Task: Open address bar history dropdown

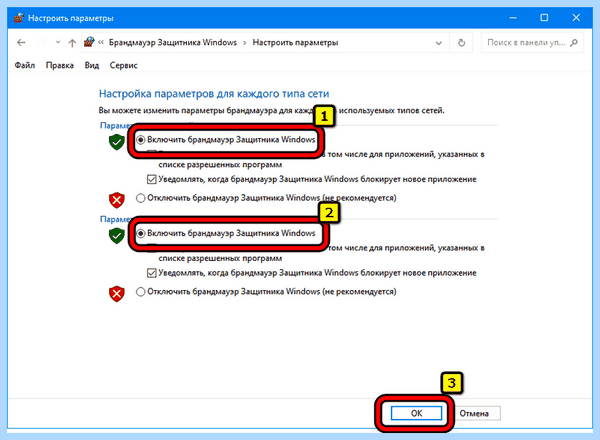Action: tap(439, 43)
